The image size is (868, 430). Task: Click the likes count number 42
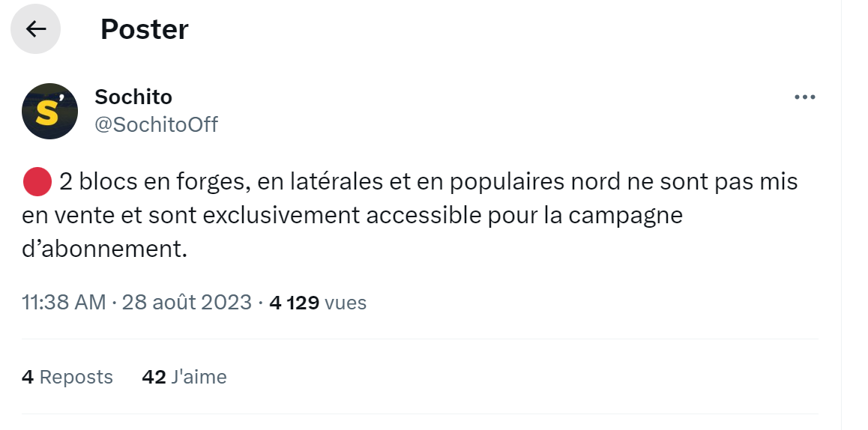click(x=154, y=377)
